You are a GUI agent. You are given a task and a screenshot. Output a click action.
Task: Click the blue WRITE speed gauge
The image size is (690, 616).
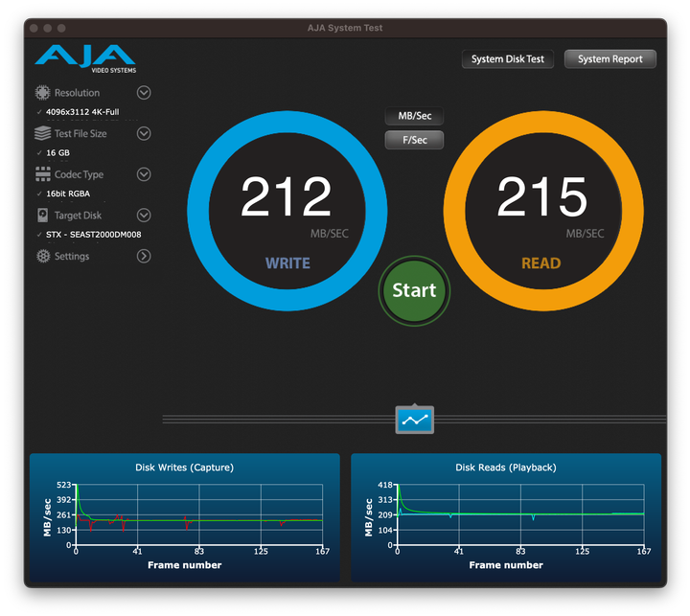pyautogui.click(x=287, y=210)
